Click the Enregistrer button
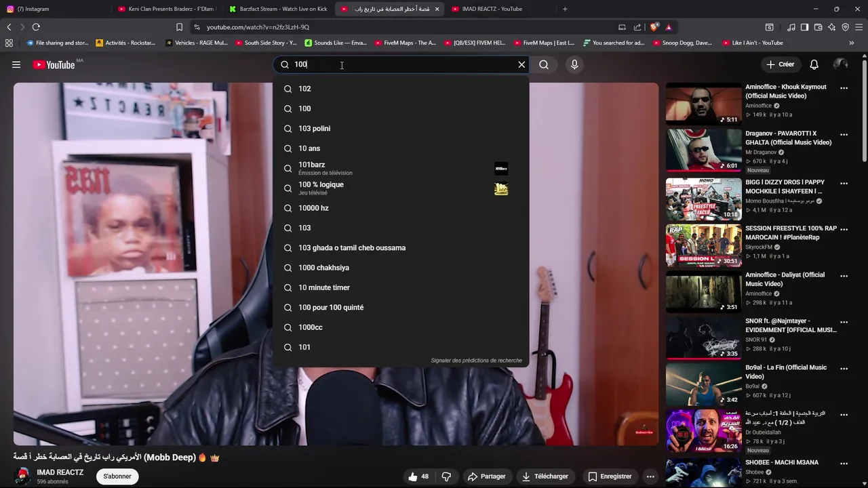868x488 pixels. click(x=609, y=476)
